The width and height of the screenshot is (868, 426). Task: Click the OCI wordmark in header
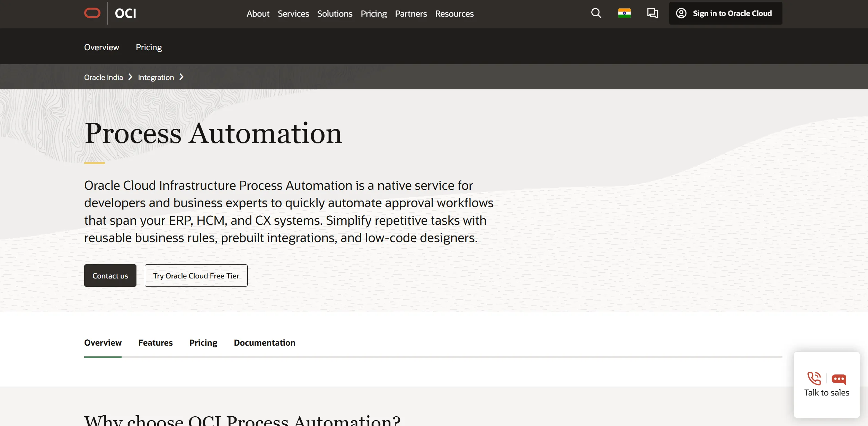(125, 13)
